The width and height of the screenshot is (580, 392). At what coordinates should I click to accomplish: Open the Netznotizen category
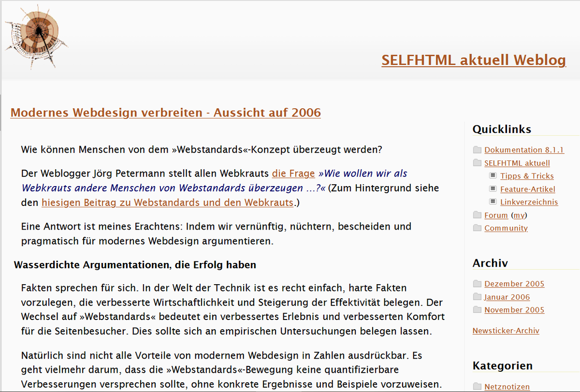pyautogui.click(x=507, y=387)
